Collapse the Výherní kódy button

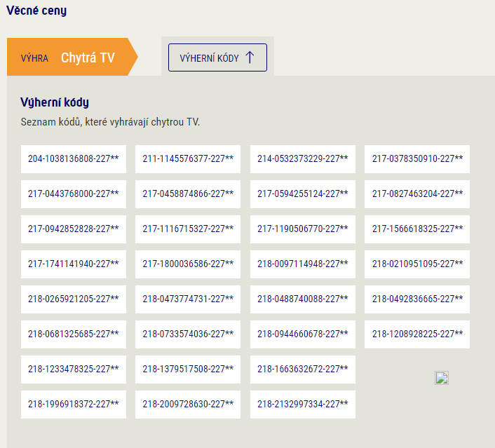[217, 57]
